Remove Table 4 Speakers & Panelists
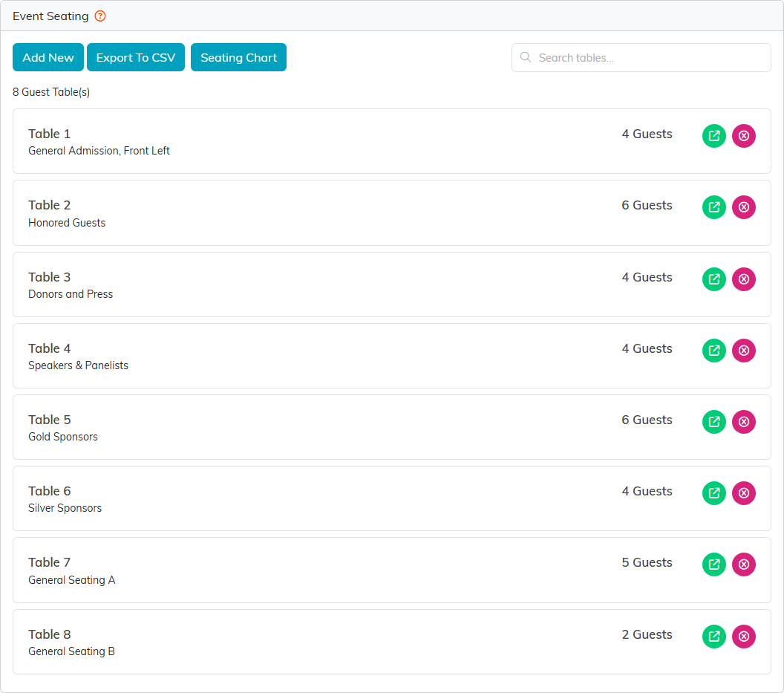This screenshot has width=784, height=693. [x=743, y=351]
